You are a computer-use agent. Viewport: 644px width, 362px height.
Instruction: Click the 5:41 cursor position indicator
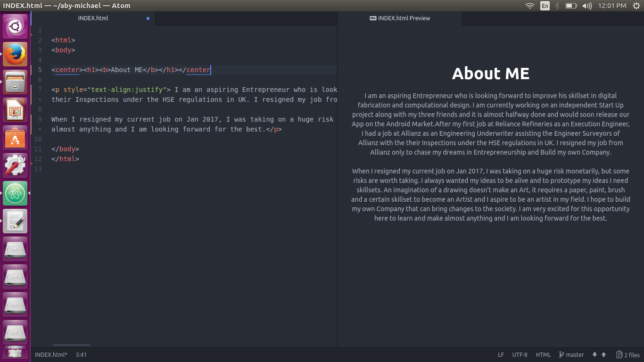pyautogui.click(x=81, y=355)
